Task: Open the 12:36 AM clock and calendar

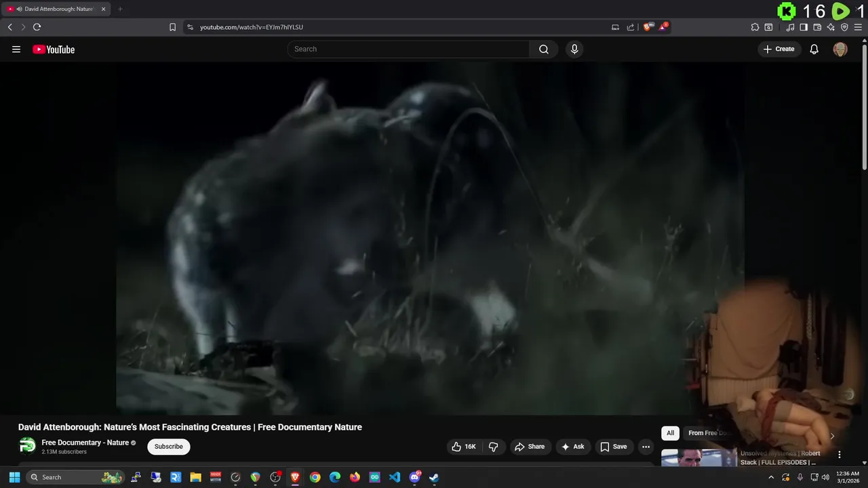Action: pyautogui.click(x=848, y=477)
